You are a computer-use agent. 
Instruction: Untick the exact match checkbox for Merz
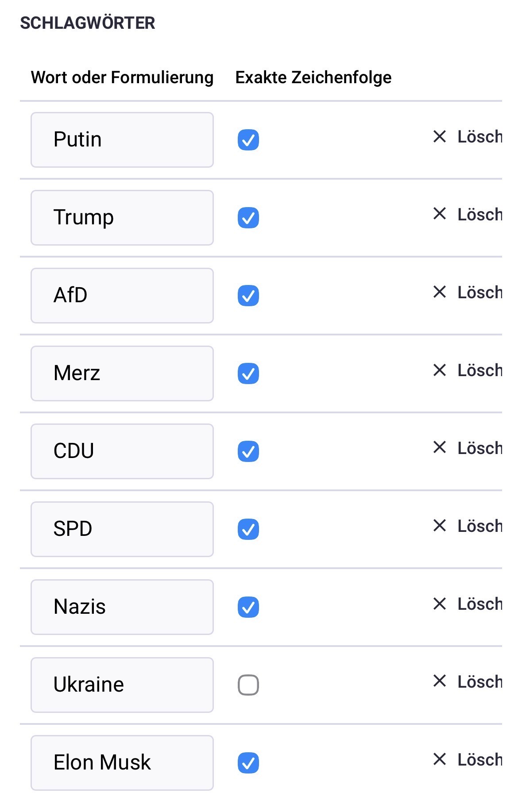point(248,373)
